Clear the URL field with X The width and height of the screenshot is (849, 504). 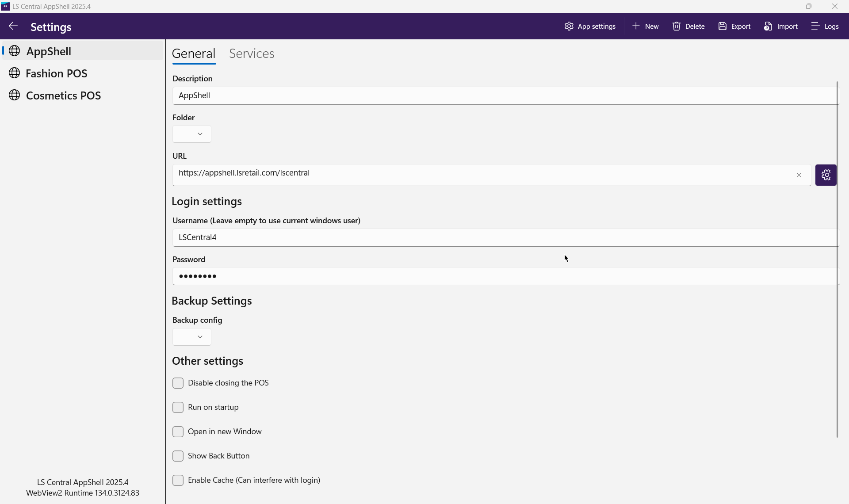799,175
